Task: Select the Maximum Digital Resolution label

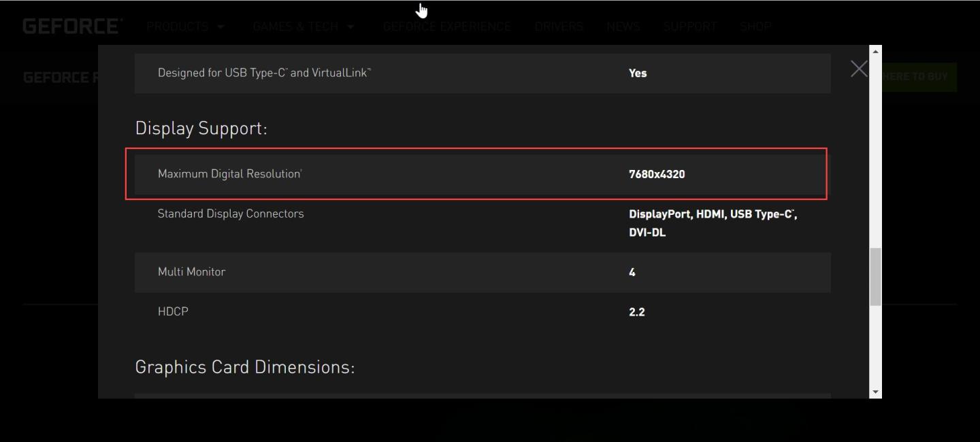Action: coord(229,174)
